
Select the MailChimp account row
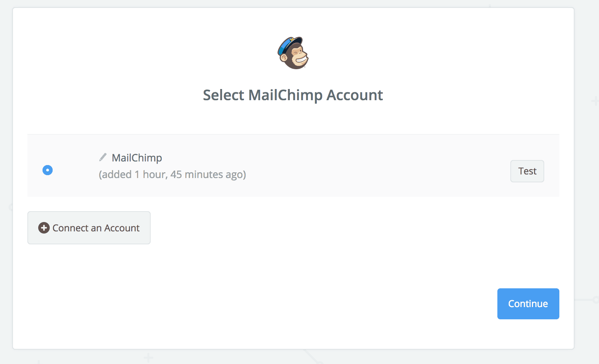click(x=293, y=166)
